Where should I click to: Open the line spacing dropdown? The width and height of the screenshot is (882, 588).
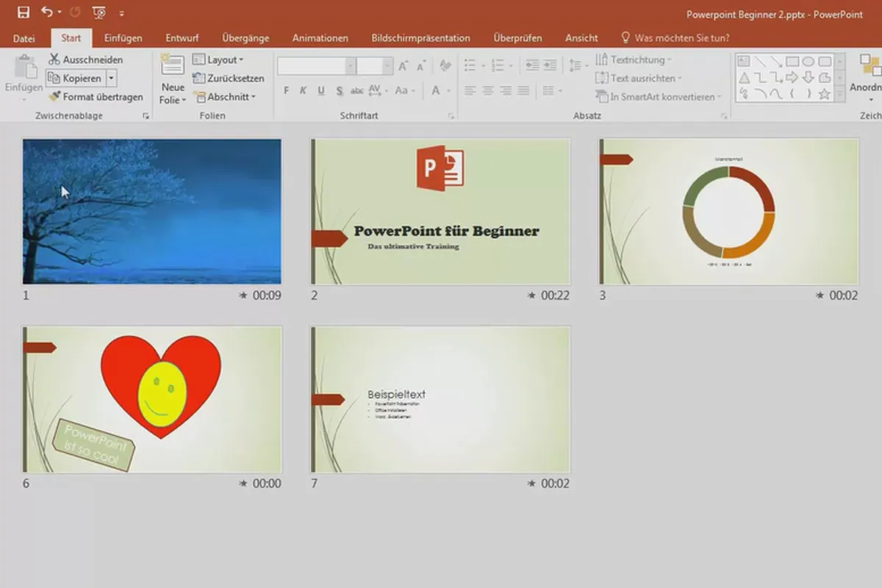(x=578, y=66)
